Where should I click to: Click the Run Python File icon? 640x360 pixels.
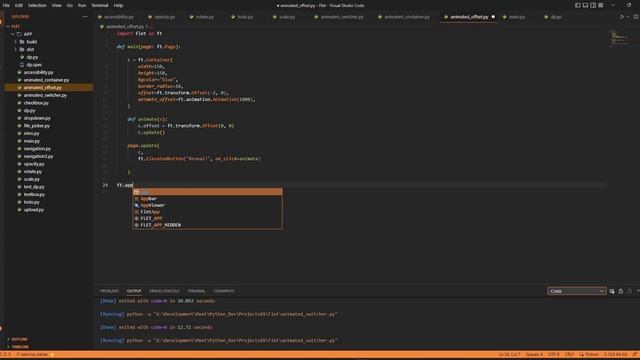point(622,17)
